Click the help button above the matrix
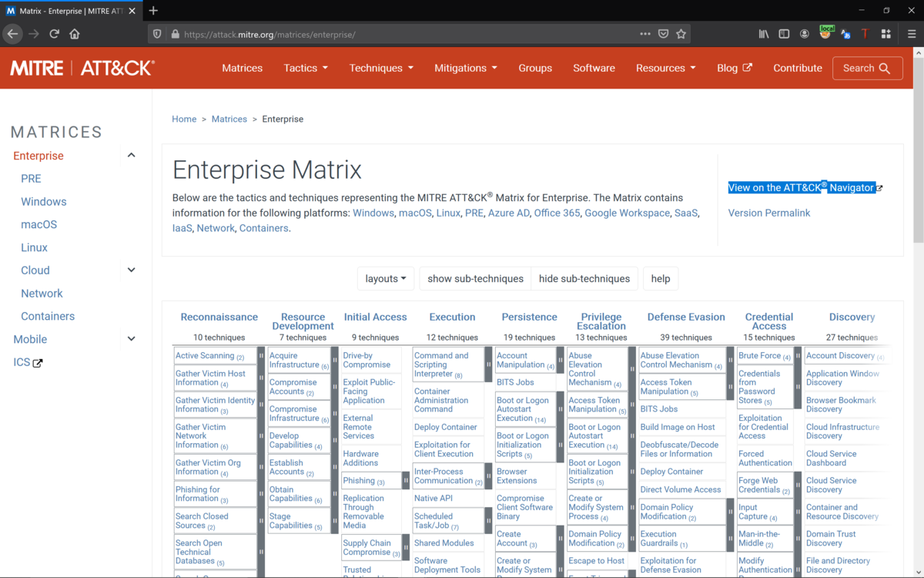This screenshot has width=924, height=578. pos(661,279)
